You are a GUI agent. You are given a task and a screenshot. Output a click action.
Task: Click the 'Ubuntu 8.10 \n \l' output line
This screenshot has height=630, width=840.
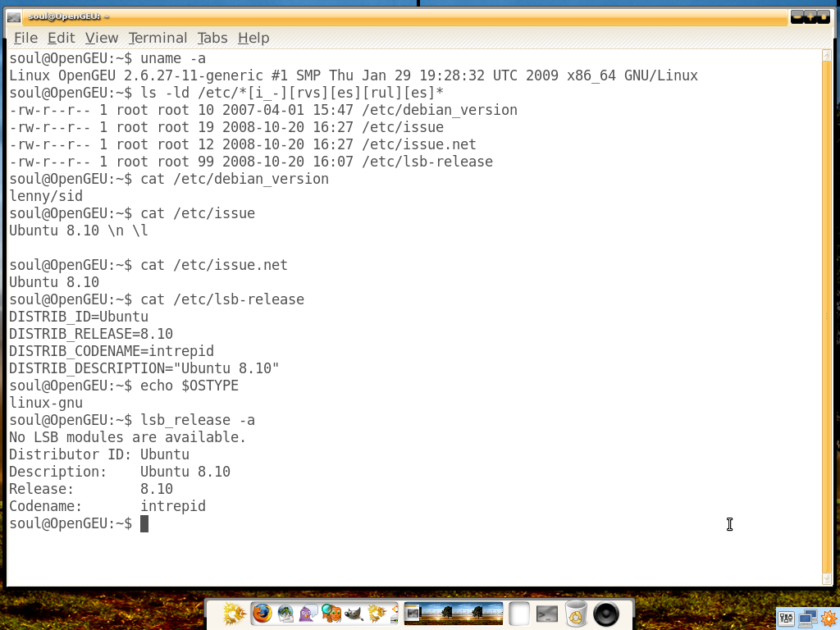pos(79,231)
